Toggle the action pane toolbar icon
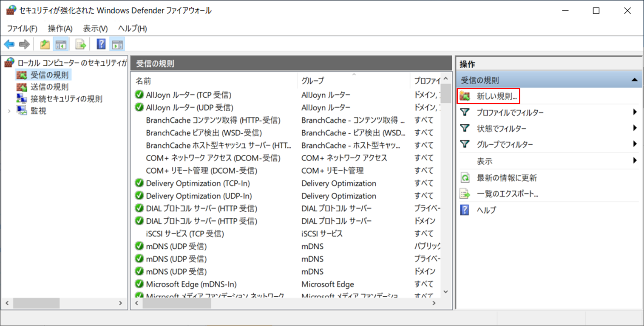This screenshot has width=644, height=326. (x=117, y=44)
